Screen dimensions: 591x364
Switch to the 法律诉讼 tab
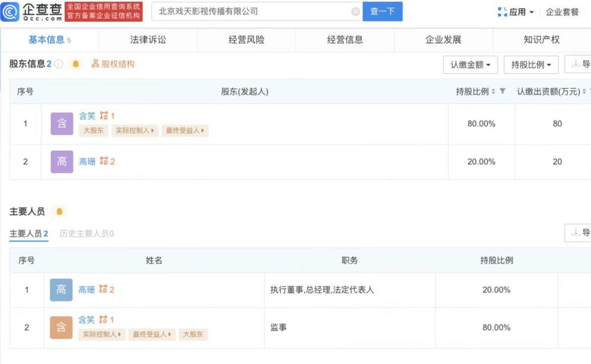[x=148, y=40]
